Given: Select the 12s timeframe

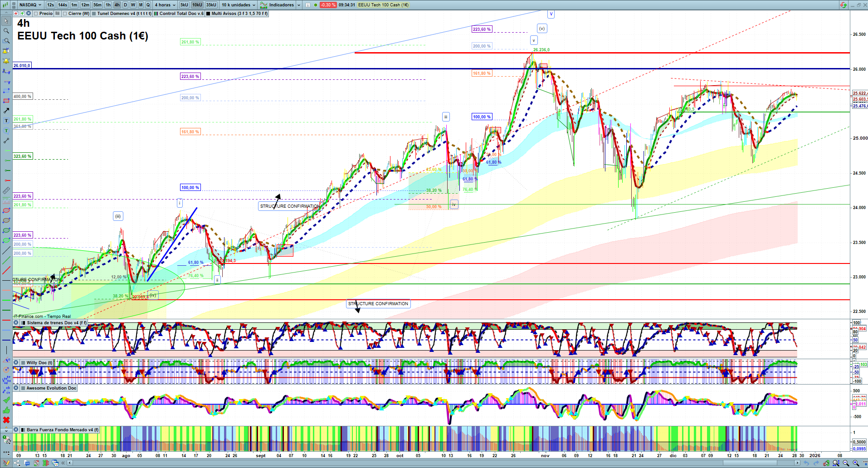Looking at the screenshot, I should tap(50, 5).
